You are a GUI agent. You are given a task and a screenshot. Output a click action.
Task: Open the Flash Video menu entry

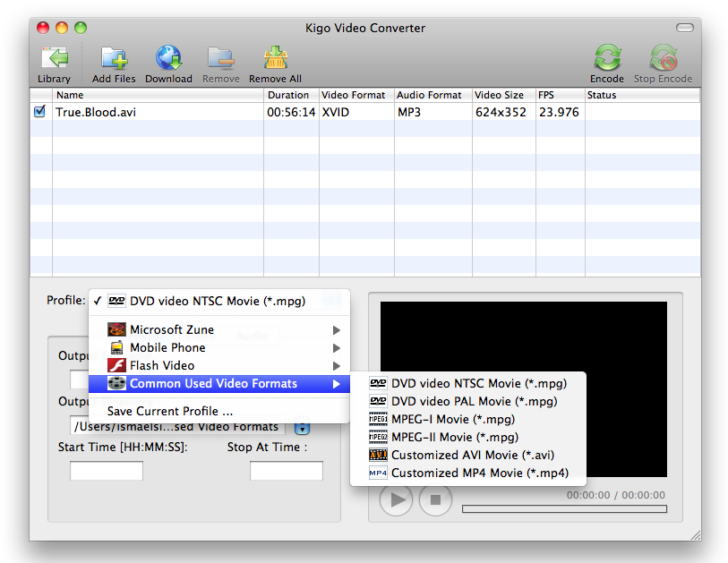tap(218, 366)
